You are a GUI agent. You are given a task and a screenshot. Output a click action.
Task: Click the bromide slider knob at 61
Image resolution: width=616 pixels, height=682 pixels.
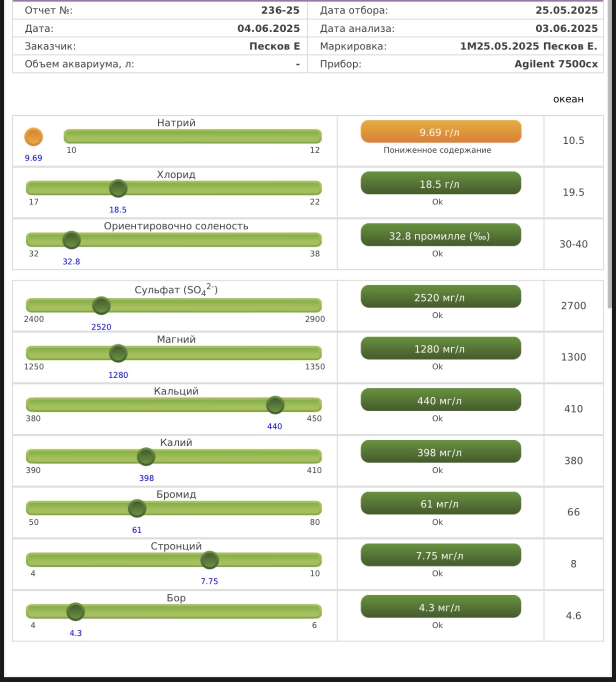137,508
